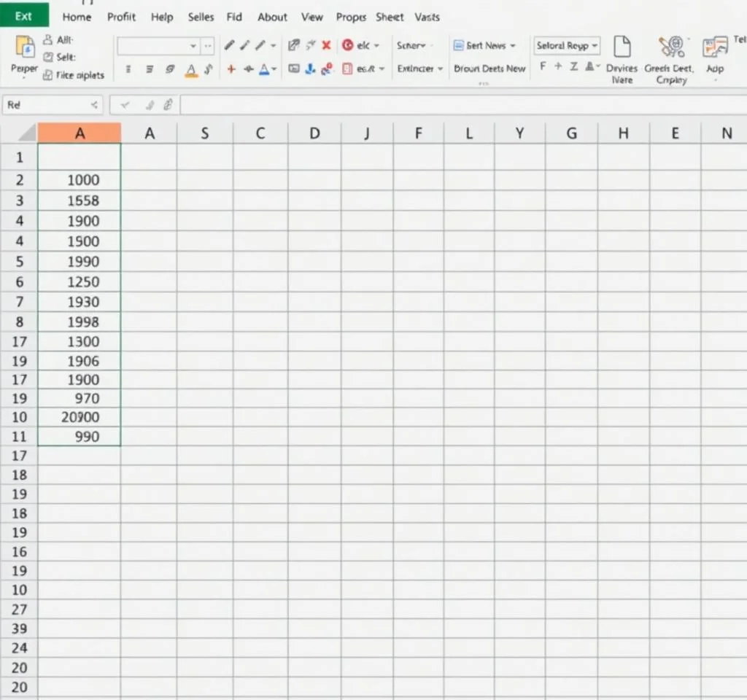Expand the Scherv dropdown
Screen dimensions: 747x700
tap(414, 45)
